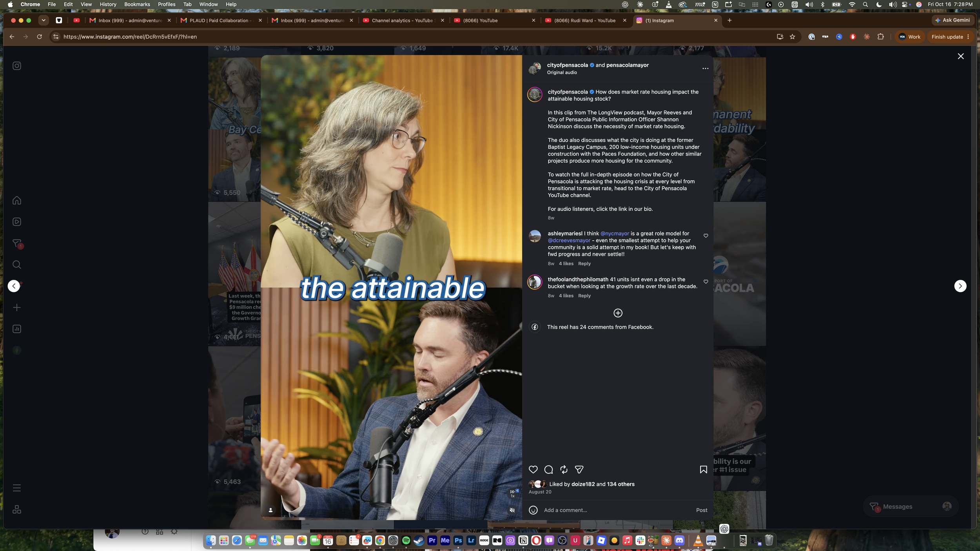Reply to ashleymariesl's comment
Image resolution: width=980 pixels, height=551 pixels.
[584, 264]
